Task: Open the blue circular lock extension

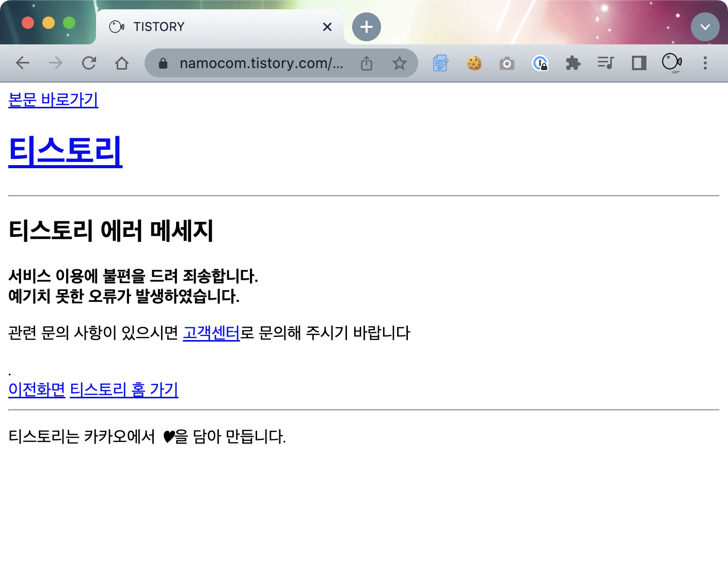Action: 540,63
